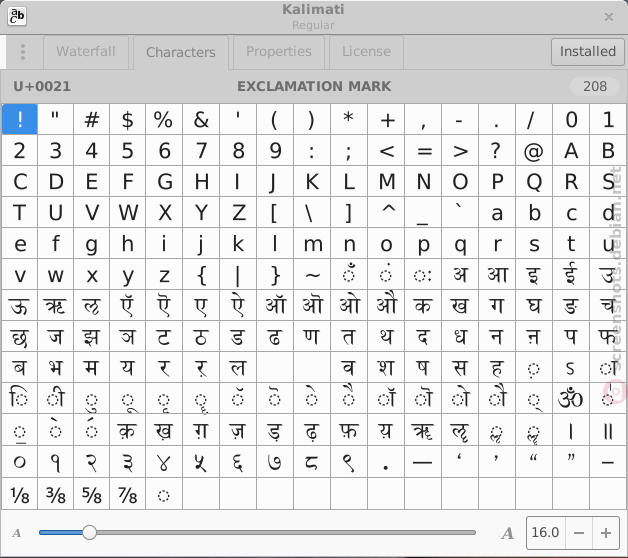The width and height of the screenshot is (628, 558).
Task: Select the Devanagari ज cell
Action: tap(56, 336)
